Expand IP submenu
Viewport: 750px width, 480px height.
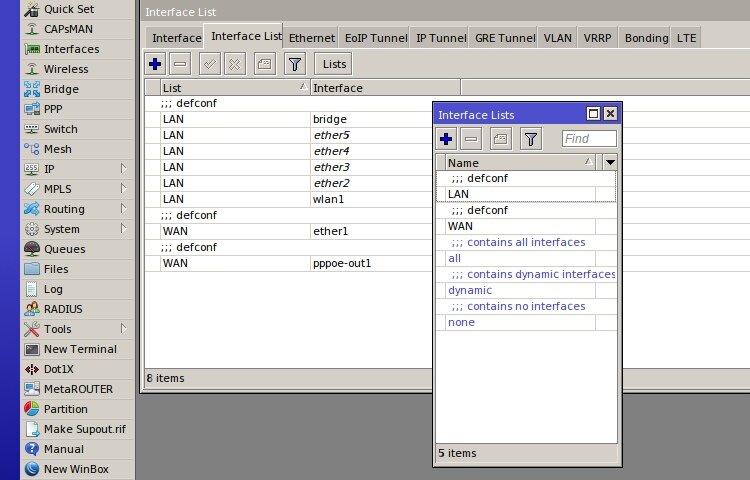(x=123, y=168)
